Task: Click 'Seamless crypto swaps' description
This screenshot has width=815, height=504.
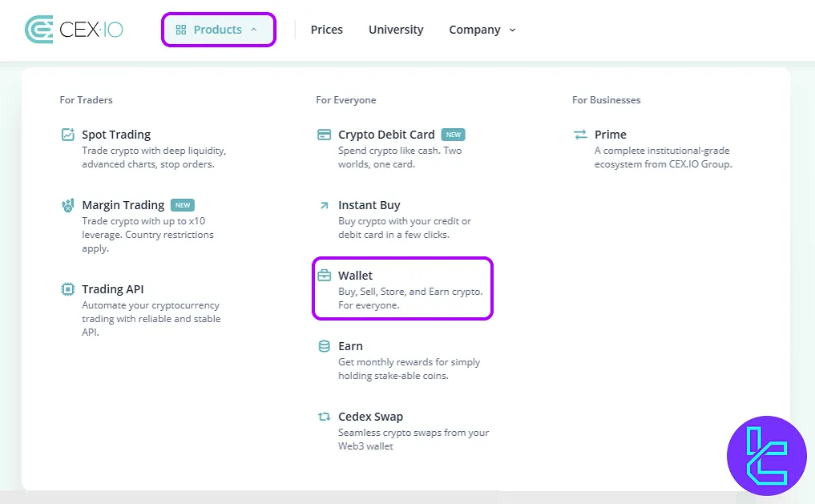Action: pos(414,439)
